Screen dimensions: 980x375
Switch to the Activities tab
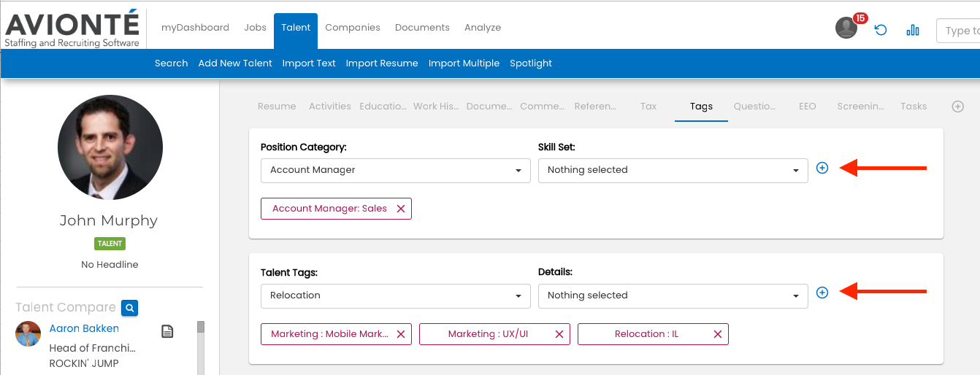pyautogui.click(x=329, y=107)
